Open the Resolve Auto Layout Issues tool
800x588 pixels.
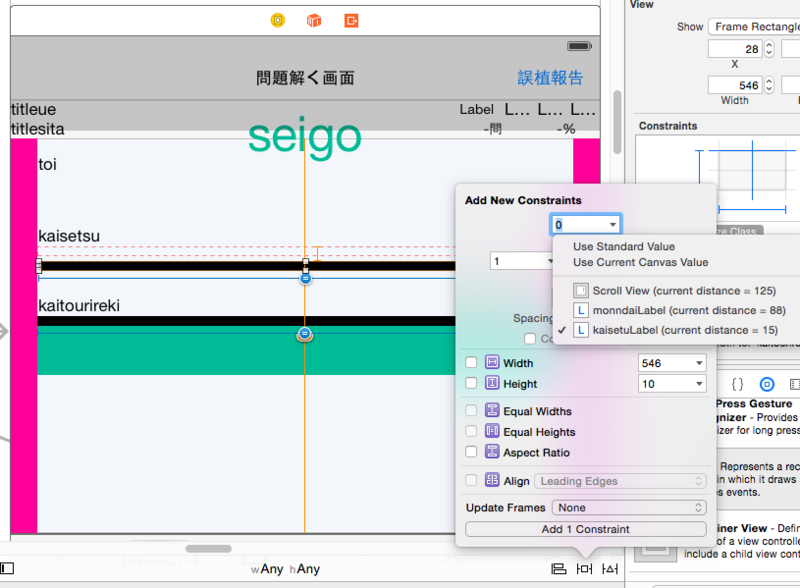(610, 569)
